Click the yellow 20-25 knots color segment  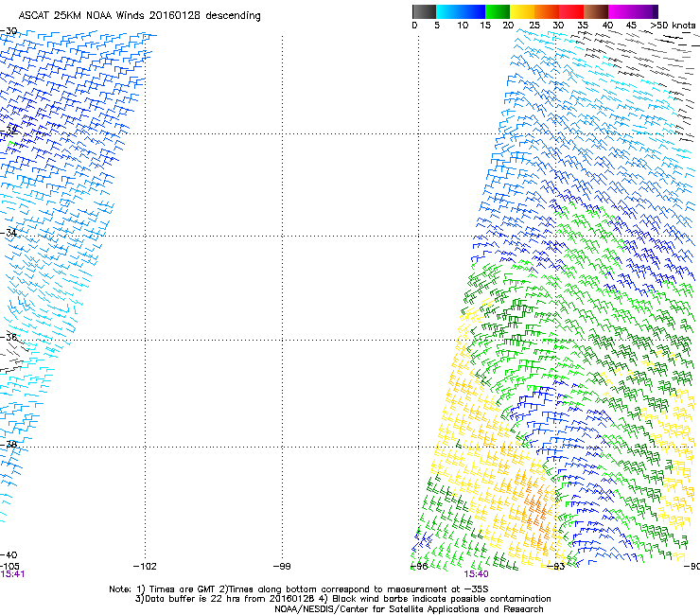pyautogui.click(x=522, y=11)
